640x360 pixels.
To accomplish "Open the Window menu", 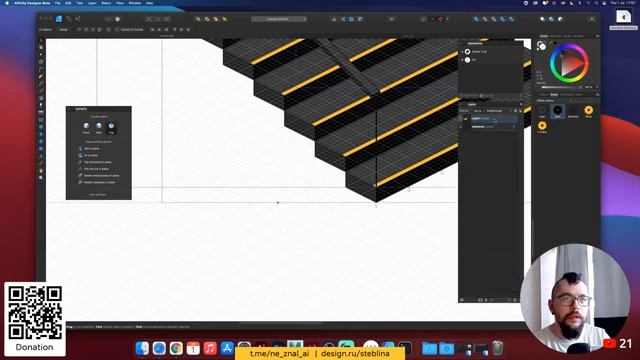I will (135, 3).
